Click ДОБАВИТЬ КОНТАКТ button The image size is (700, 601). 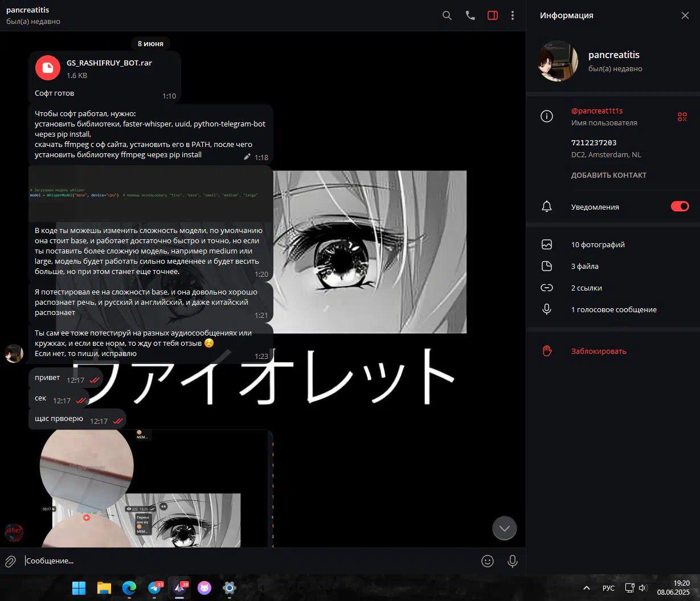point(608,175)
